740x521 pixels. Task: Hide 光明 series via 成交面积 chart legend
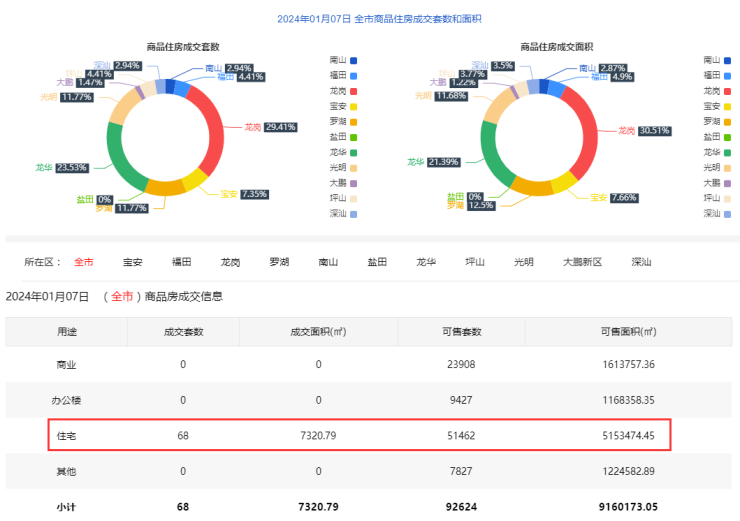pos(719,167)
